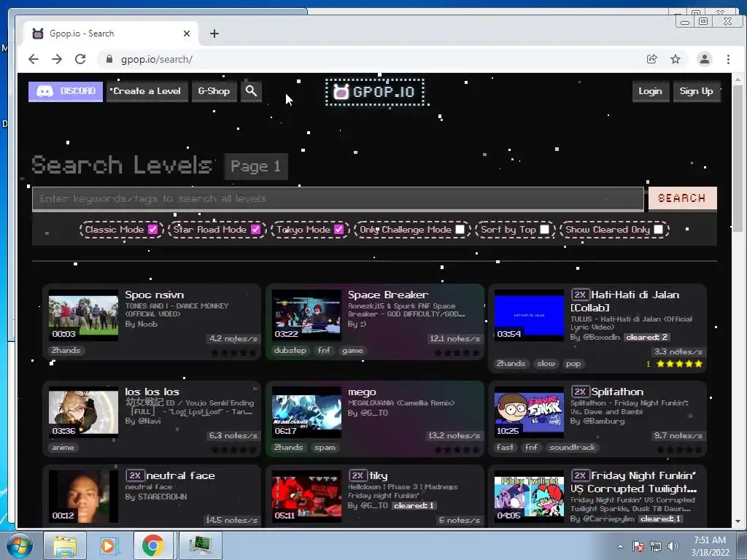Show hidden tray icons arrow
This screenshot has height=560, width=747.
point(620,546)
